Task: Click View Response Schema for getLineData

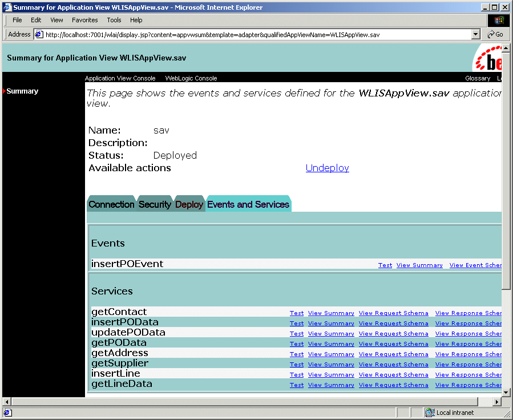Action: tap(468, 385)
